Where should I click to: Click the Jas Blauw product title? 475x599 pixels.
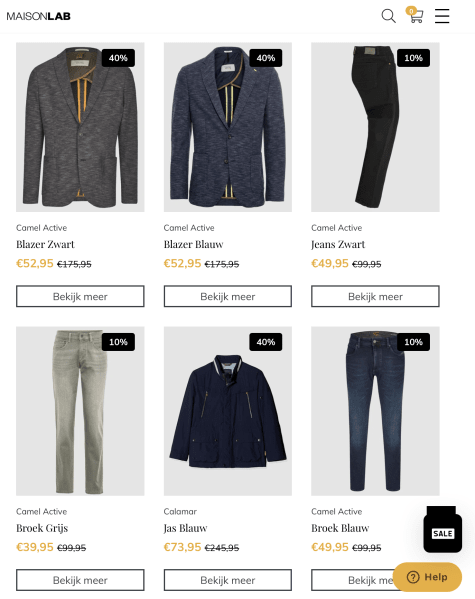[185, 528]
